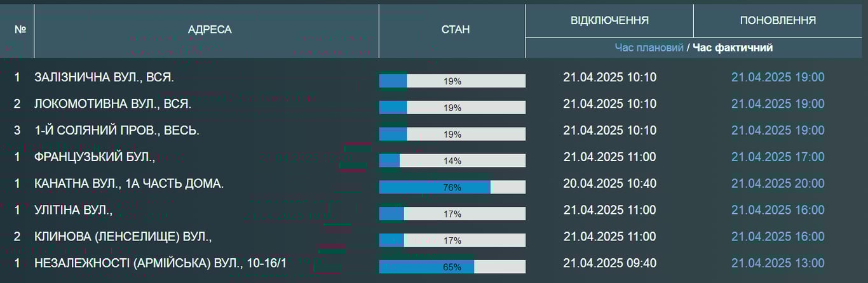This screenshot has width=868, height=283.
Task: Click the progress bar for УЛІТІНА ВУЛ.
Action: pyautogui.click(x=452, y=214)
